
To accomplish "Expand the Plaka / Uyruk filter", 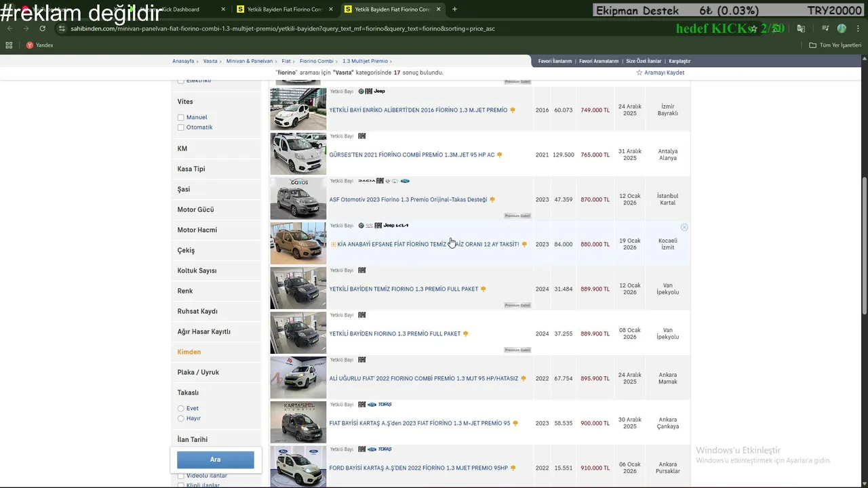I will (216, 372).
